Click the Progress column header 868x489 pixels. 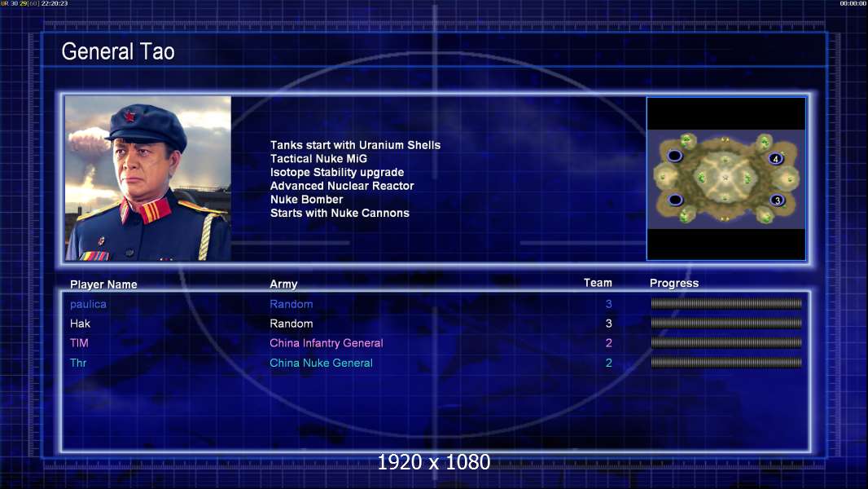click(x=674, y=283)
